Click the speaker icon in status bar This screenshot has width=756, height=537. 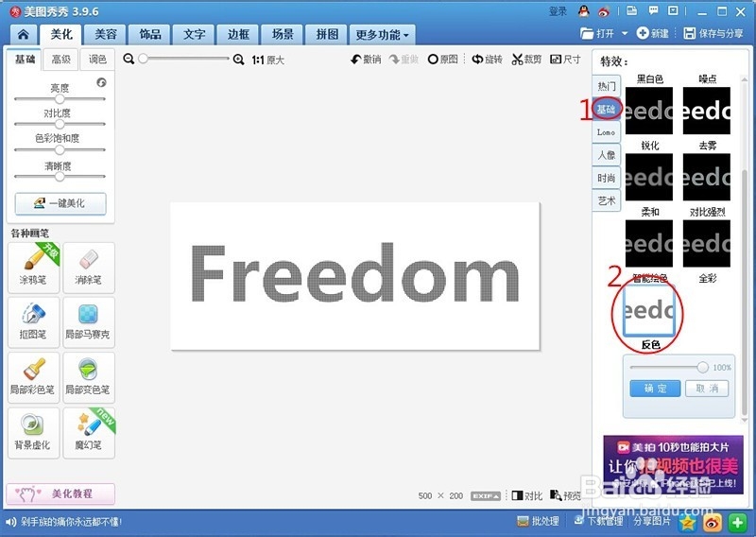pyautogui.click(x=11, y=522)
